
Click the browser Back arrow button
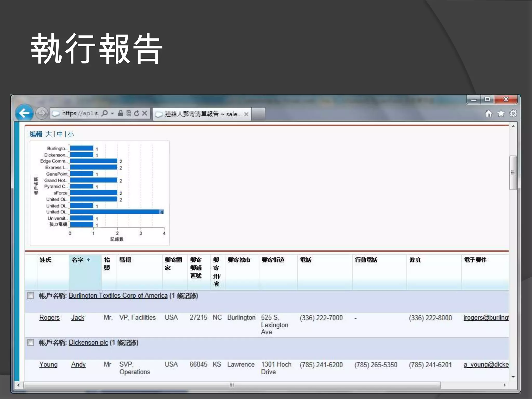pos(24,113)
